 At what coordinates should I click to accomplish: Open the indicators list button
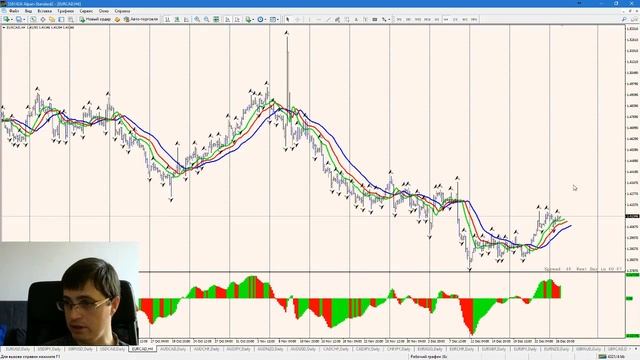(x=248, y=19)
